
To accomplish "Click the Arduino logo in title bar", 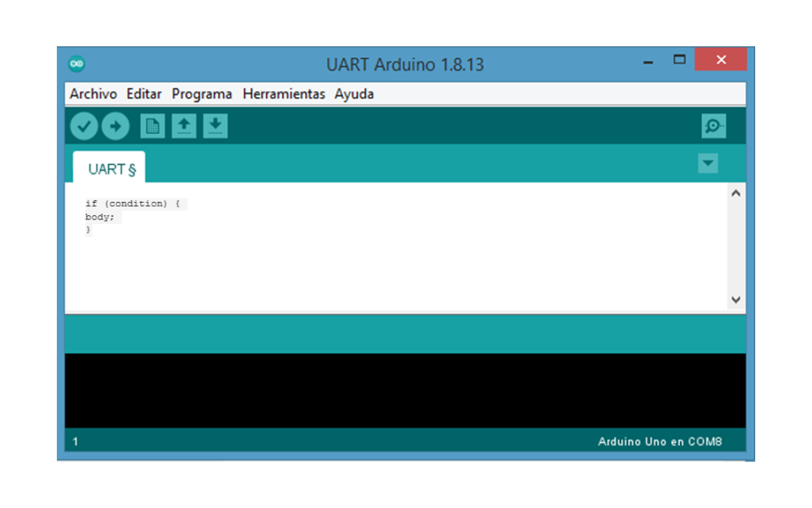I will [76, 64].
